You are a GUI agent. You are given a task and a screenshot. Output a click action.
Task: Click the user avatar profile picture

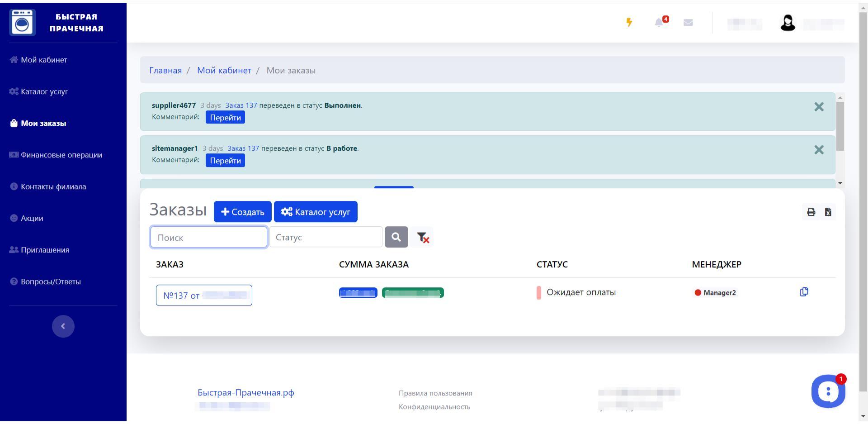coord(788,23)
